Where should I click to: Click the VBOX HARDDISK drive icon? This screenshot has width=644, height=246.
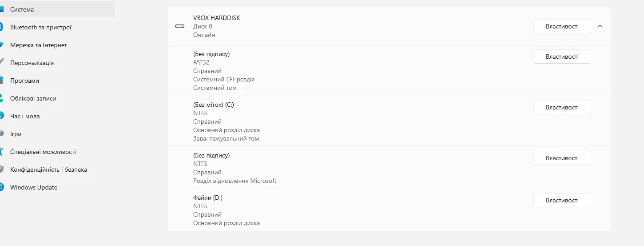coord(179,26)
